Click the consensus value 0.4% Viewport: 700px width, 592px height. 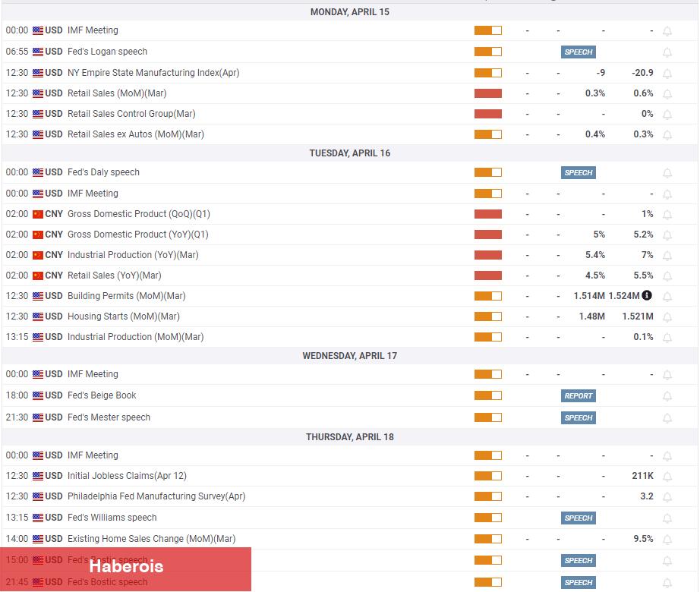tap(595, 134)
